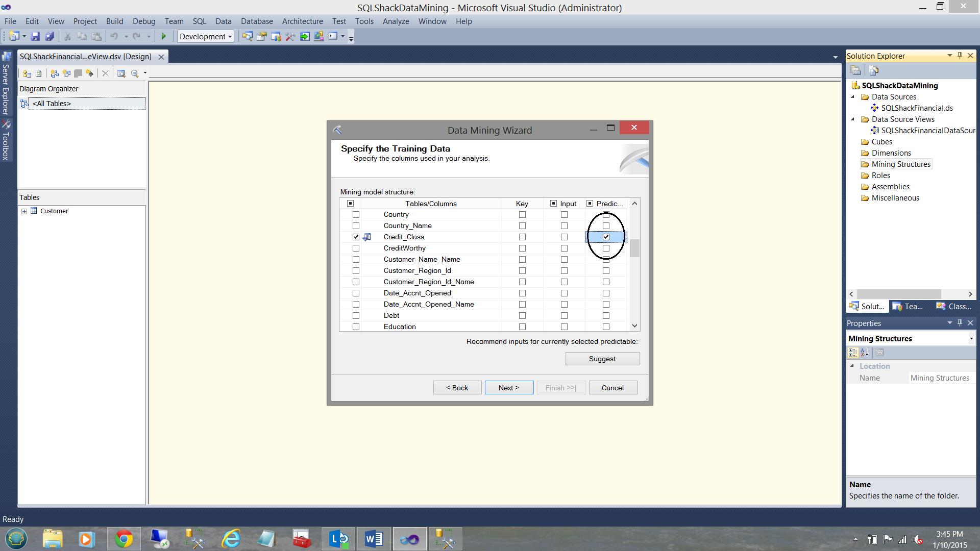Click the Find Table icon

pyautogui.click(x=121, y=73)
